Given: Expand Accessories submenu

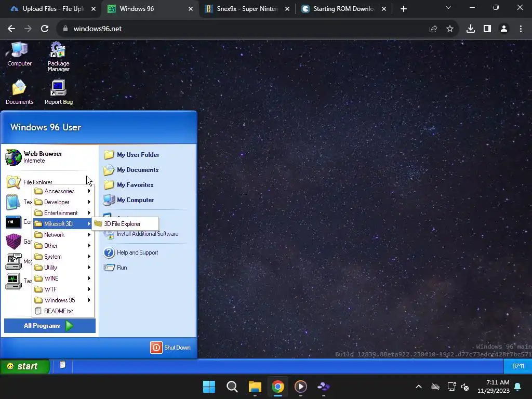Looking at the screenshot, I should (63, 191).
